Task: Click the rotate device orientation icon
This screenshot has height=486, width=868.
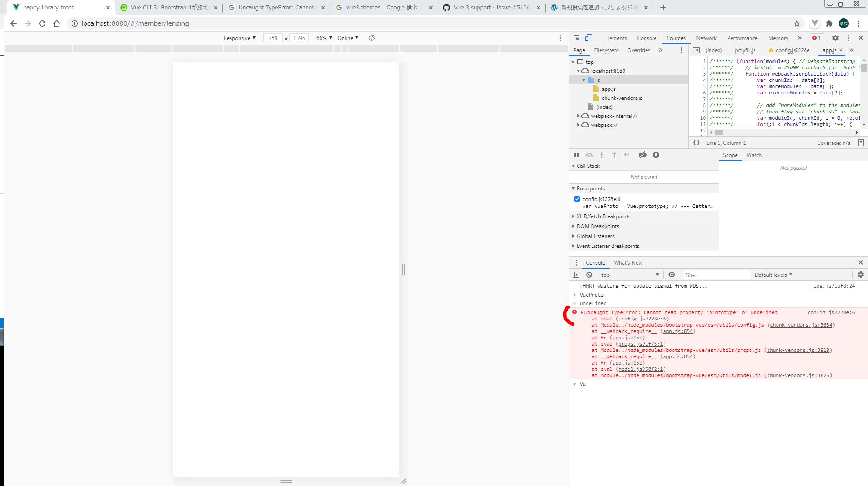Action: pos(372,38)
